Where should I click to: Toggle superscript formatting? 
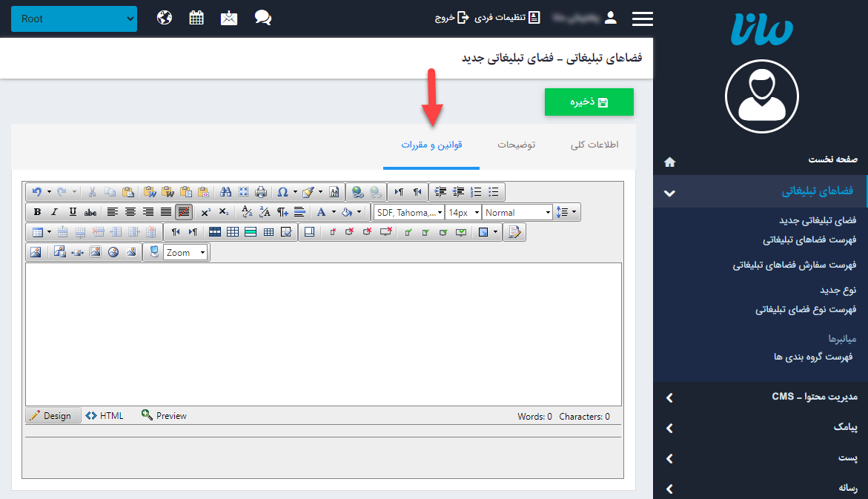[x=205, y=212]
